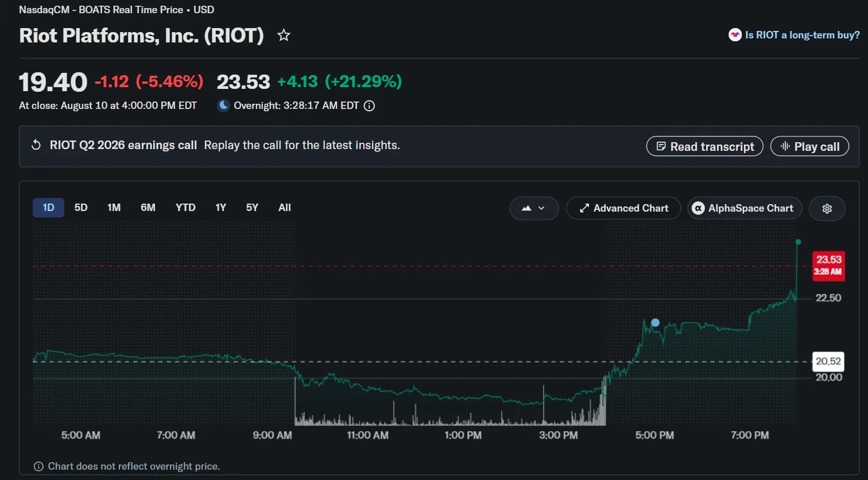Click the chart disclaimer info icon
The width and height of the screenshot is (868, 480).
coord(38,466)
